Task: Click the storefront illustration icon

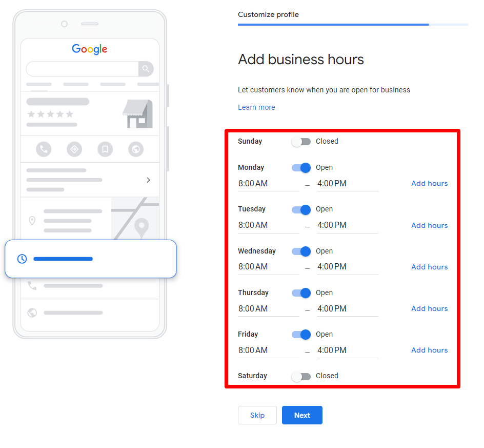Action: coord(137,114)
